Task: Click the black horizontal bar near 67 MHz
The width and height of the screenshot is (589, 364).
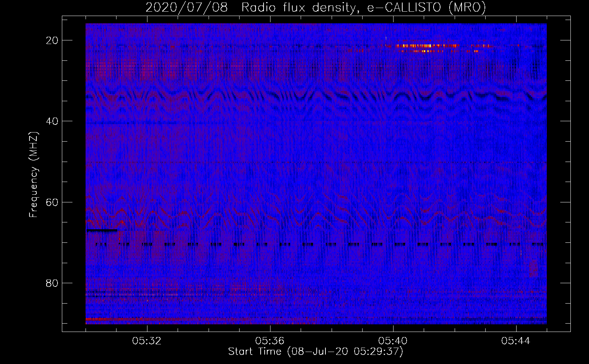Action: [102, 230]
